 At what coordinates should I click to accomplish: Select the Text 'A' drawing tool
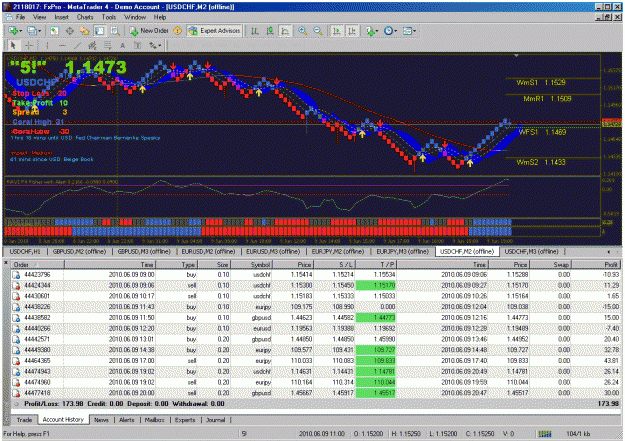tap(122, 45)
